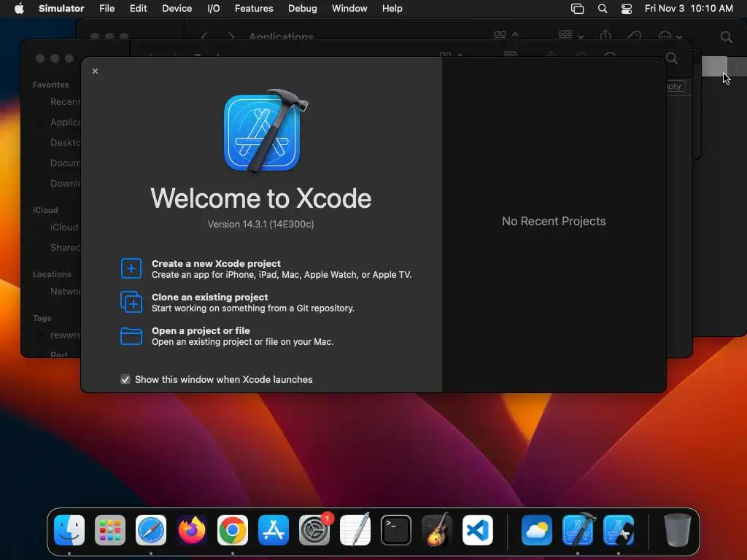Open Terminal from the Dock
747x560 pixels.
396,530
